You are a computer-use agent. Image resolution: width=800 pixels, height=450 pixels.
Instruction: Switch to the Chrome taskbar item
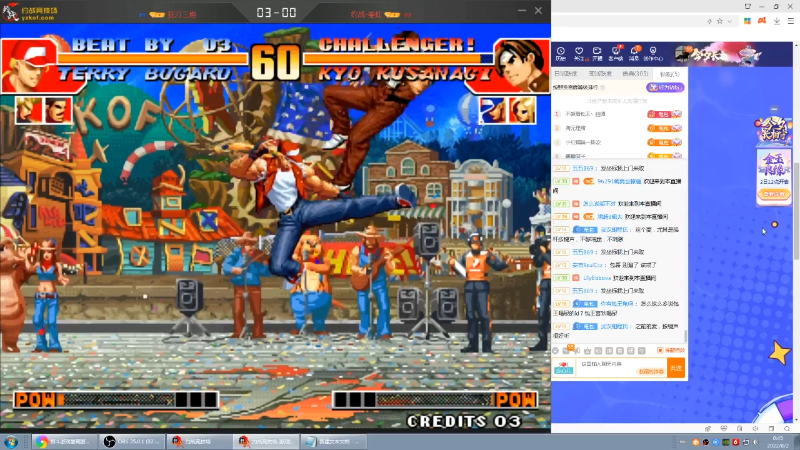64,441
